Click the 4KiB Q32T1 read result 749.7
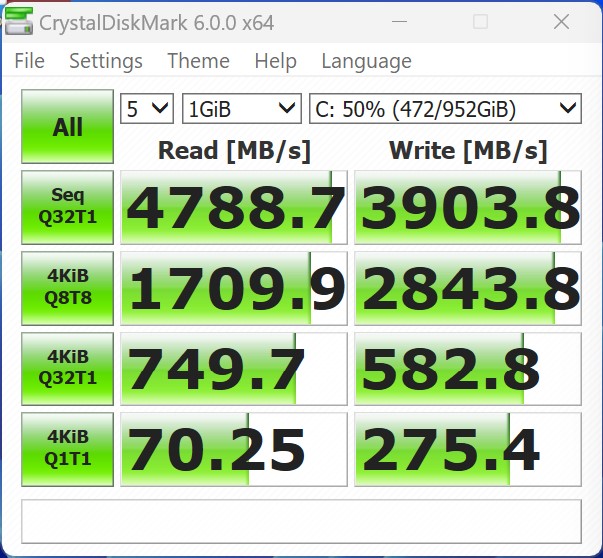This screenshot has height=558, width=603. [234, 369]
